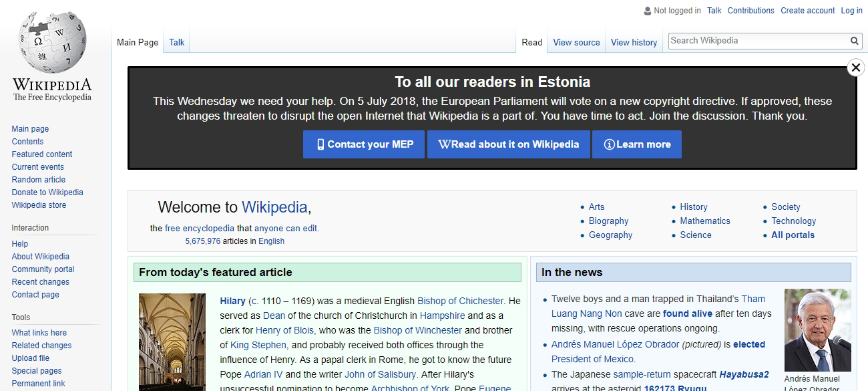
Task: Open the Recent changes link
Action: [41, 282]
